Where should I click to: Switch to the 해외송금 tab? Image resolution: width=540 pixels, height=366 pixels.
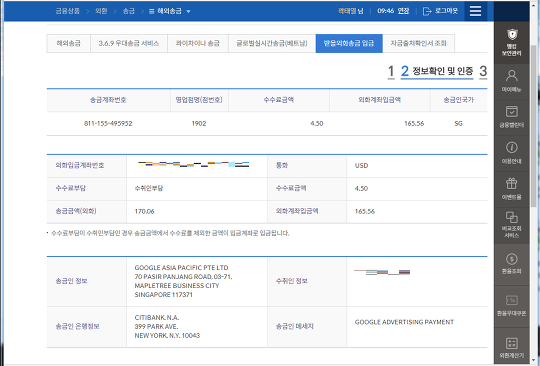[x=69, y=43]
